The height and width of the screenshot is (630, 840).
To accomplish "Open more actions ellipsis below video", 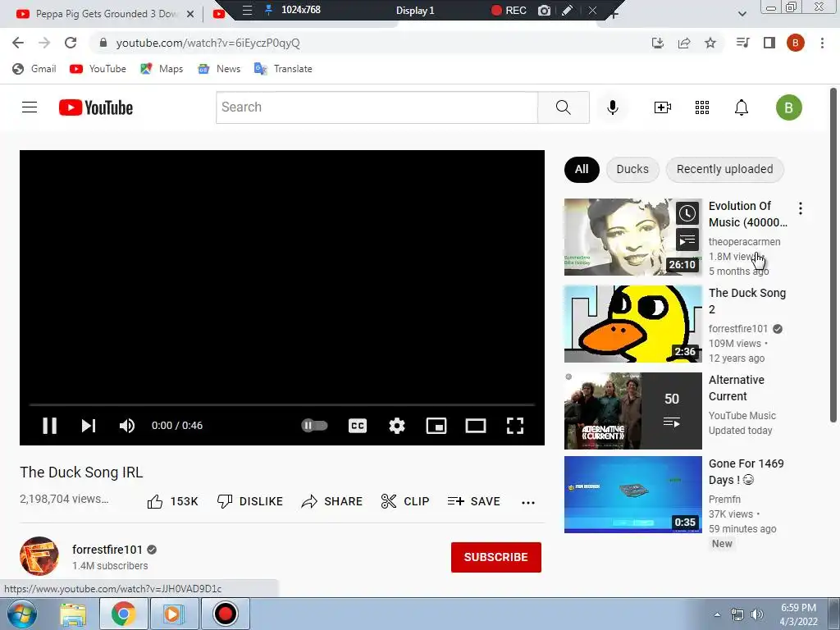I will (528, 503).
